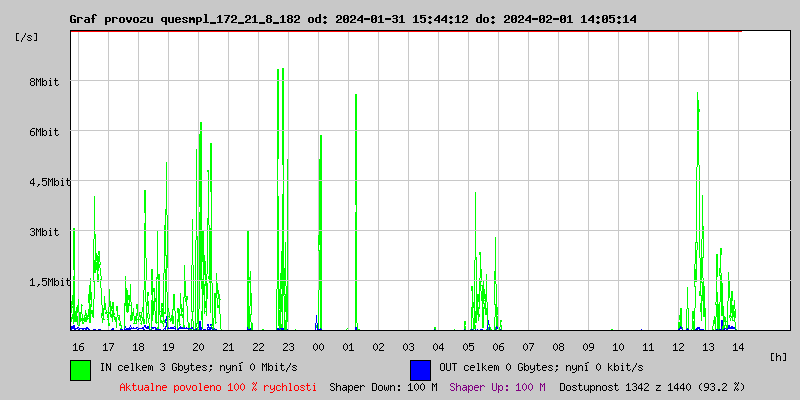Click the 6Mbit y-axis label
The image size is (800, 400).
(44, 132)
